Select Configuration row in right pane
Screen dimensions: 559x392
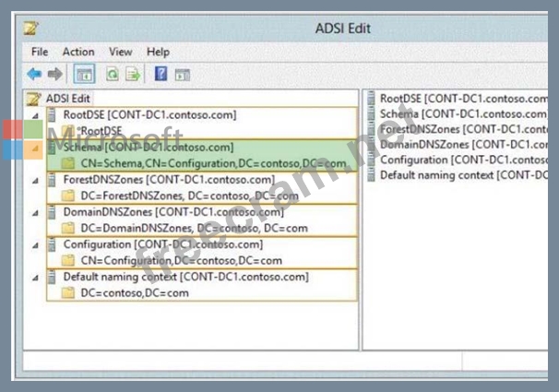pos(458,160)
